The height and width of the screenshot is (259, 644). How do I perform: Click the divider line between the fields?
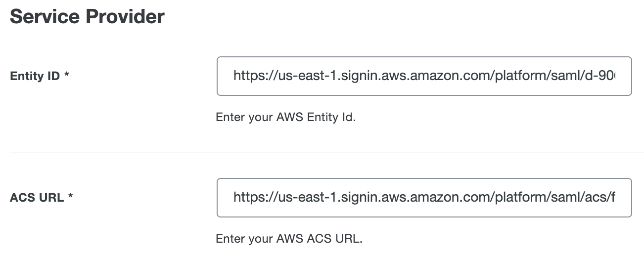point(322,153)
